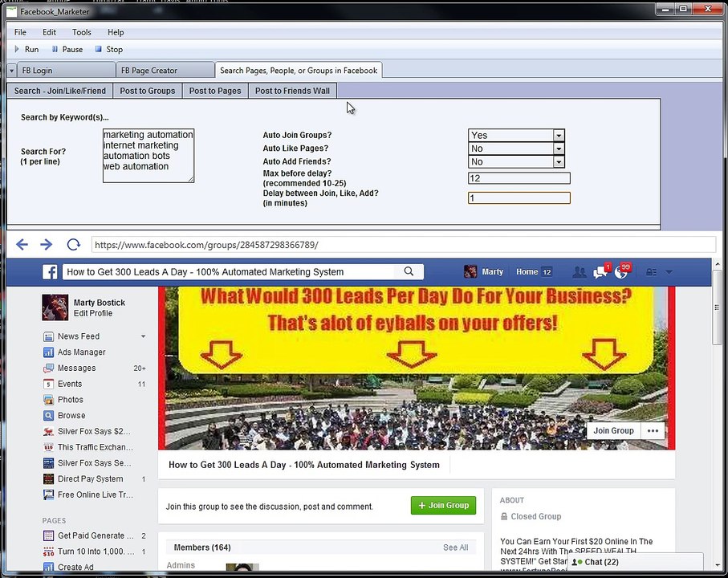The width and height of the screenshot is (728, 578).
Task: Click Join Group on the cover photo
Action: point(613,431)
